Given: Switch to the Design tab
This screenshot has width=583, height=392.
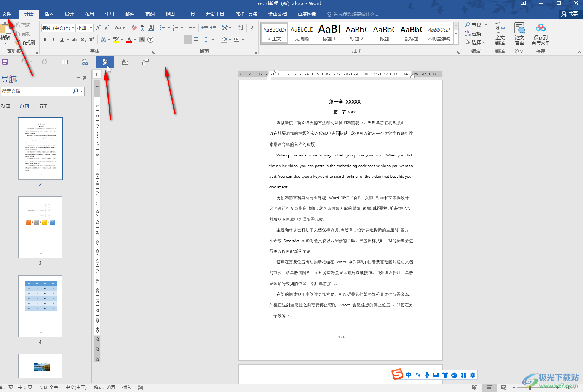Looking at the screenshot, I should click(69, 14).
